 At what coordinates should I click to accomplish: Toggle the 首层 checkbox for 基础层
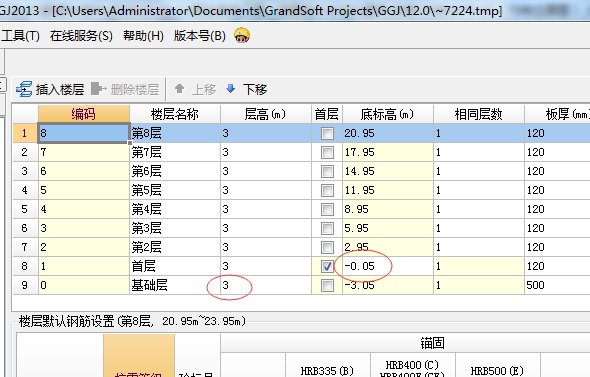(x=327, y=285)
